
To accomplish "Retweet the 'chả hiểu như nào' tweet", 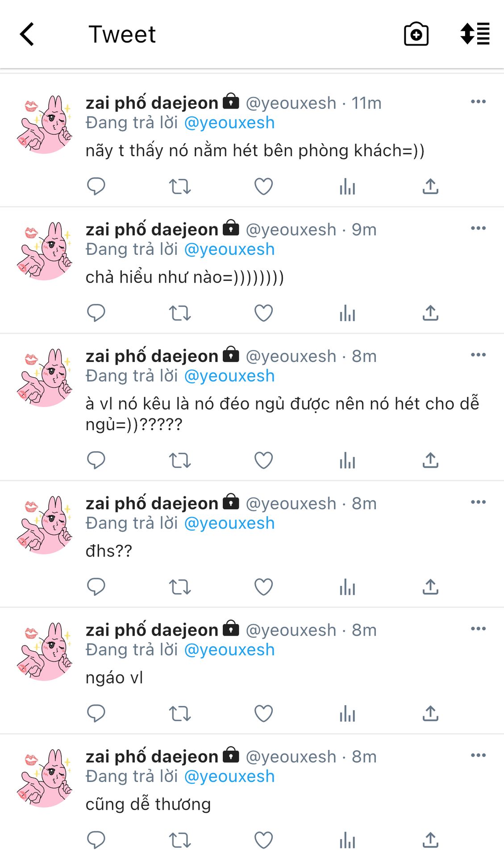I will pos(180,313).
